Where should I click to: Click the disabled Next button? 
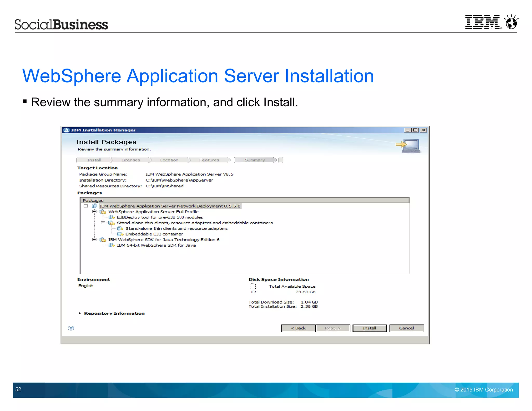[333, 328]
